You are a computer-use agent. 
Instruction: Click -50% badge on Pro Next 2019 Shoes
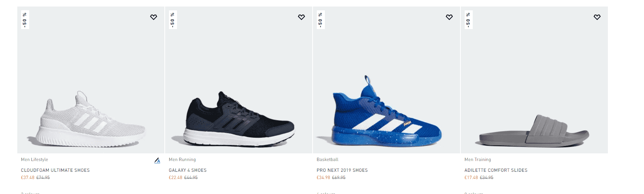tap(321, 20)
